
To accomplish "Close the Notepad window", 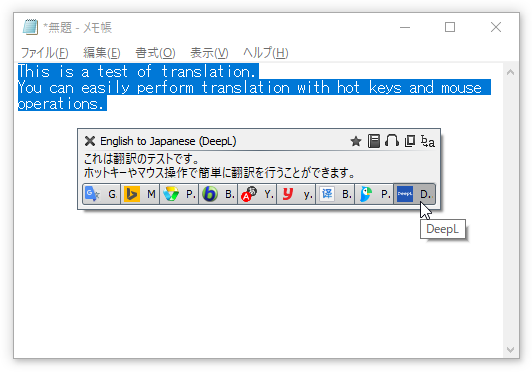I will [x=496, y=27].
